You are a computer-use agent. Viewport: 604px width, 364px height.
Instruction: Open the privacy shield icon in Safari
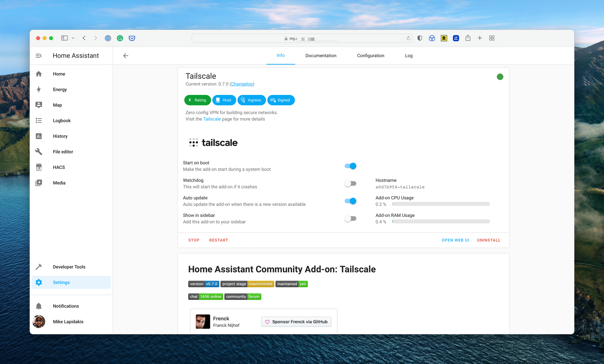tap(420, 38)
